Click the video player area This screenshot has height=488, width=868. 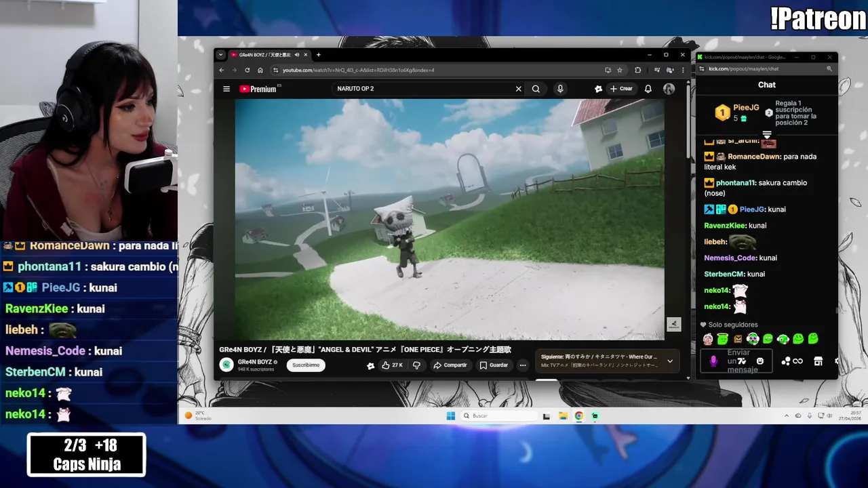pos(450,219)
